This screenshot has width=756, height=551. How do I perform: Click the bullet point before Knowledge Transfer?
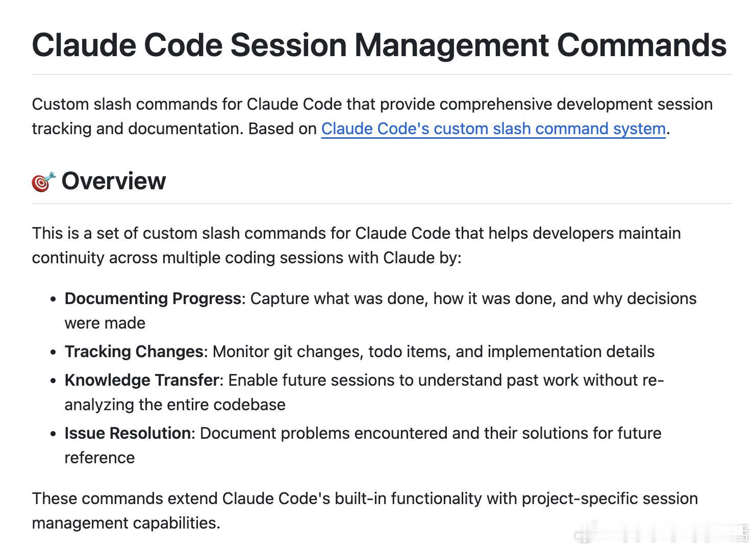53,381
